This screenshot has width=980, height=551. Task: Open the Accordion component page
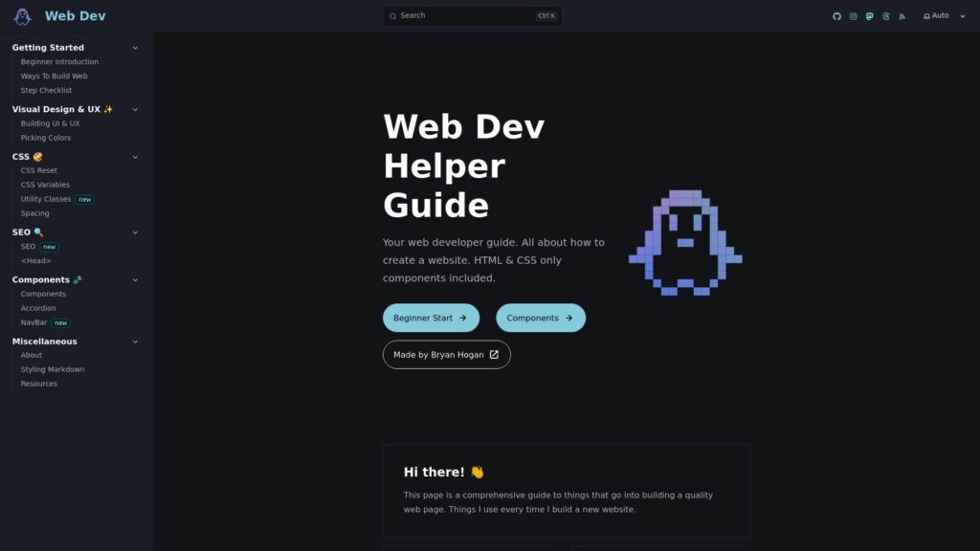[38, 308]
